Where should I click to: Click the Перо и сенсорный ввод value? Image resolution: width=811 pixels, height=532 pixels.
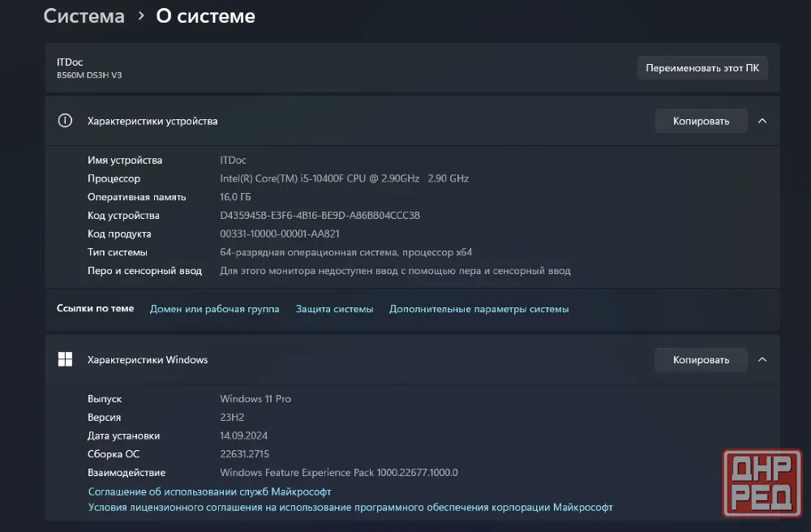[395, 270]
